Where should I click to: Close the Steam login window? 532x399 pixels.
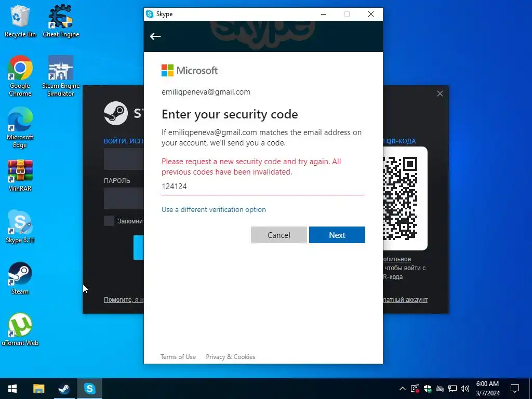(x=440, y=94)
